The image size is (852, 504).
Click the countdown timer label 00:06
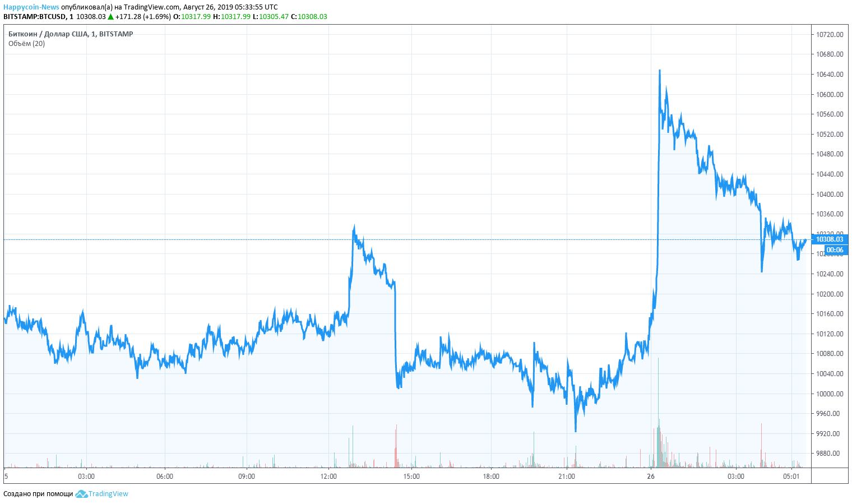click(835, 250)
